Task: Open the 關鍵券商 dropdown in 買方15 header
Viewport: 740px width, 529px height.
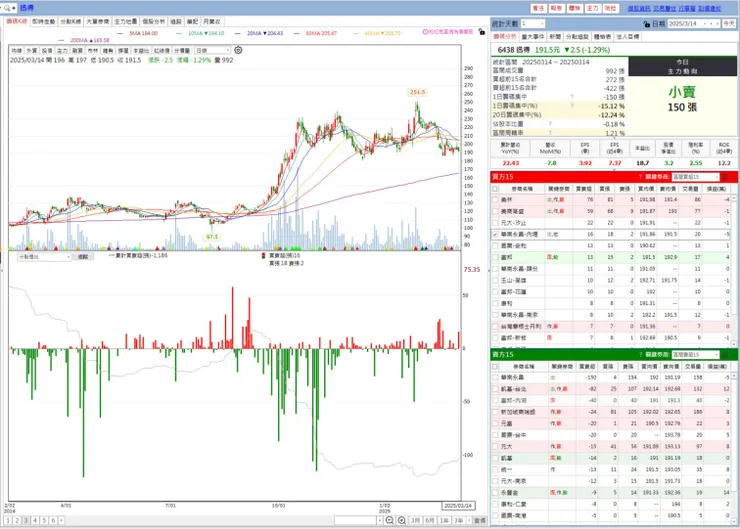Action: point(695,177)
